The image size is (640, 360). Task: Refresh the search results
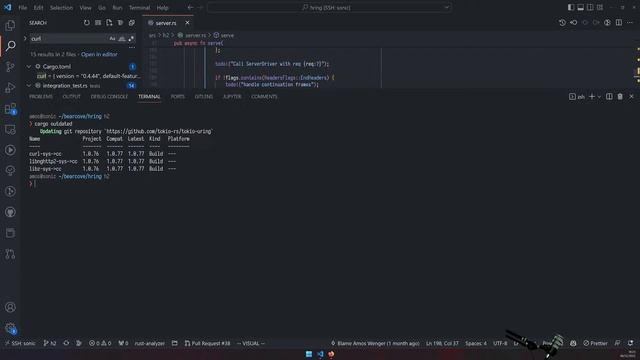coord(87,23)
